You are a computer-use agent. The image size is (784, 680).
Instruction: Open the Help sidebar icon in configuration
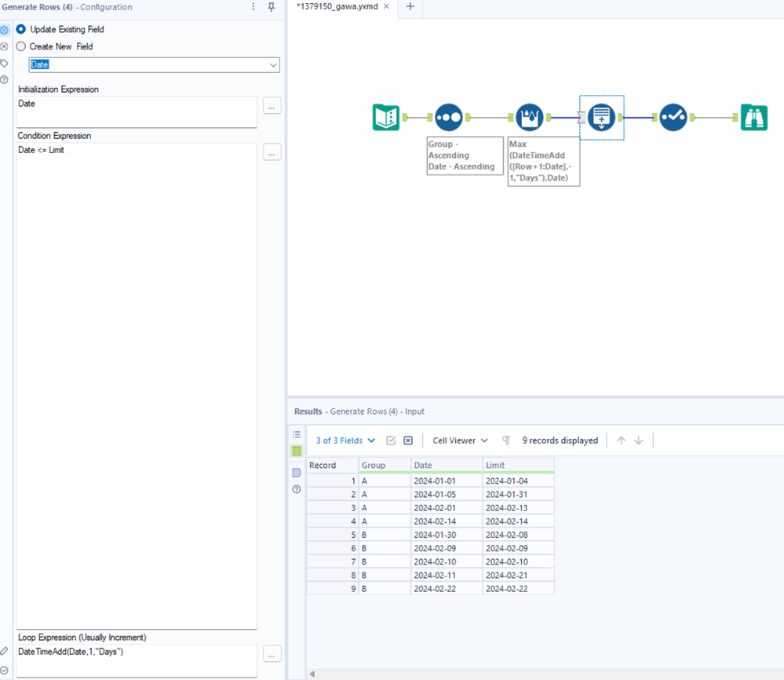coord(5,79)
